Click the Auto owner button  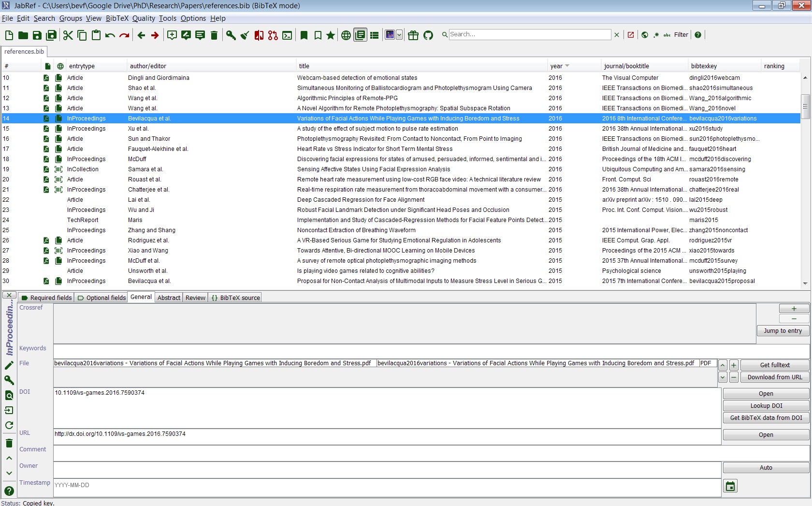point(766,468)
